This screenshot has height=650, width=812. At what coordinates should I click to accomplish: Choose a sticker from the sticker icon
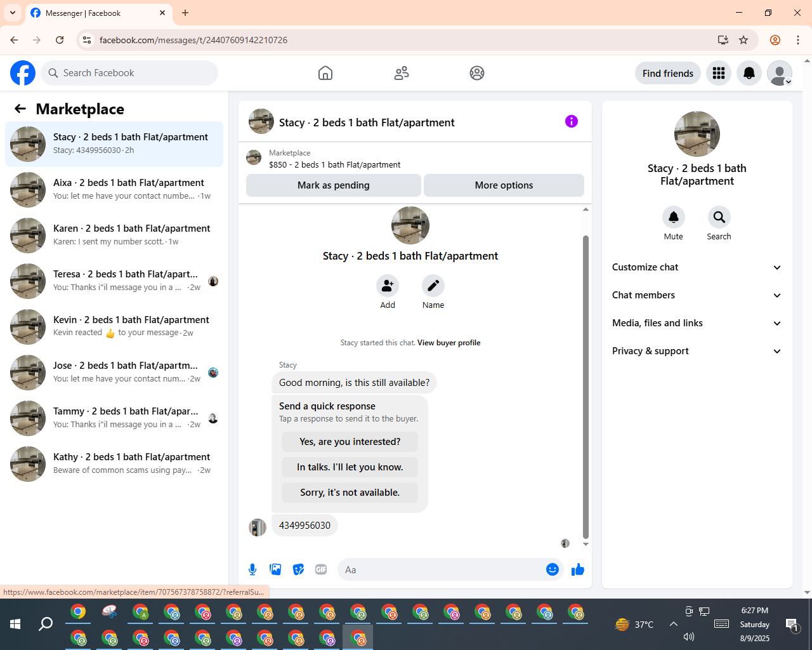[298, 569]
